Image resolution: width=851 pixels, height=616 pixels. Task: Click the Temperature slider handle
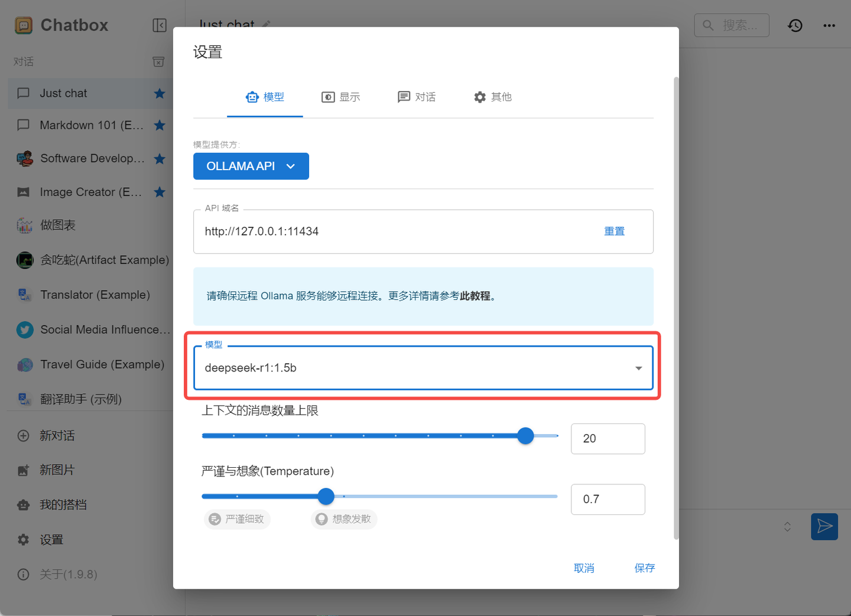click(326, 496)
